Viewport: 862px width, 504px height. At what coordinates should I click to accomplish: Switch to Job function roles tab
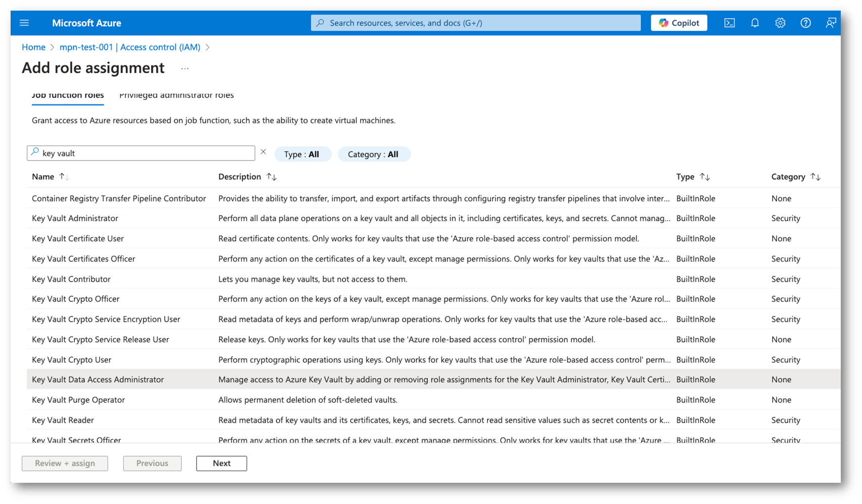point(68,95)
